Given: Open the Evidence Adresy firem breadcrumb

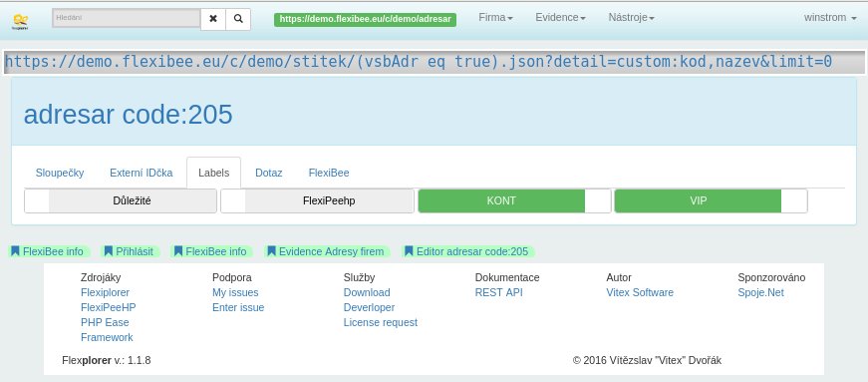Looking at the screenshot, I should (x=331, y=251).
